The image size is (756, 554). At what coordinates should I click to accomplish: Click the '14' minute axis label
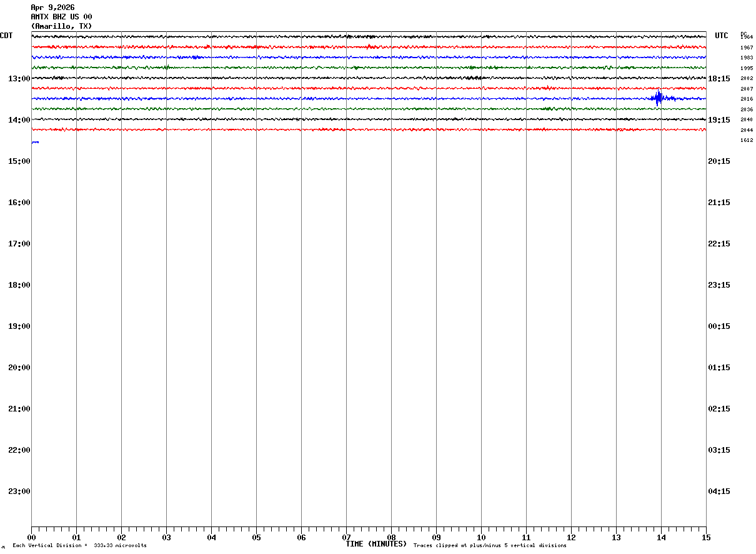(x=661, y=538)
